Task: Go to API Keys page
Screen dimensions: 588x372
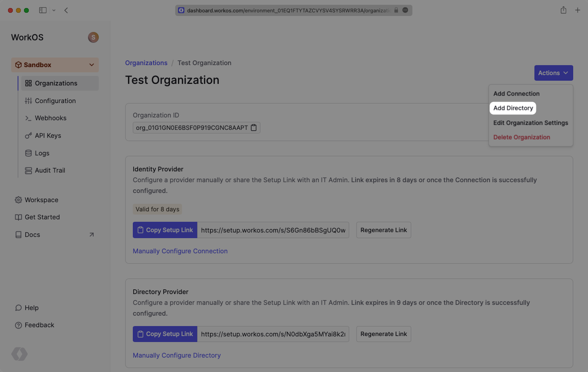Action: [x=48, y=136]
